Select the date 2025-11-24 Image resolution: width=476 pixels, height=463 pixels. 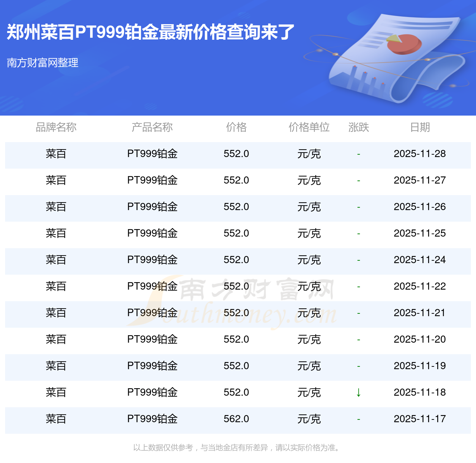(x=420, y=260)
